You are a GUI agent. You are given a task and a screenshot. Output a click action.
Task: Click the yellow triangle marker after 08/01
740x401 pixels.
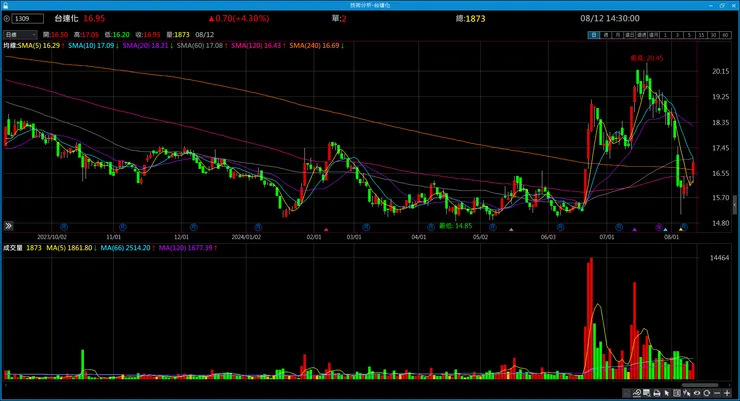click(681, 229)
